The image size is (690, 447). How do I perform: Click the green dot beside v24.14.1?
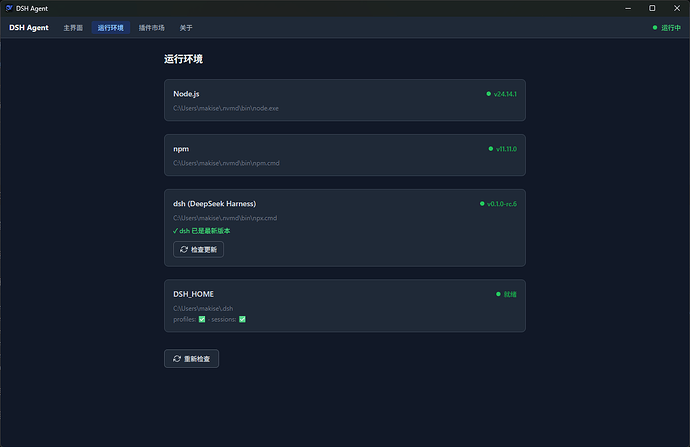click(488, 94)
